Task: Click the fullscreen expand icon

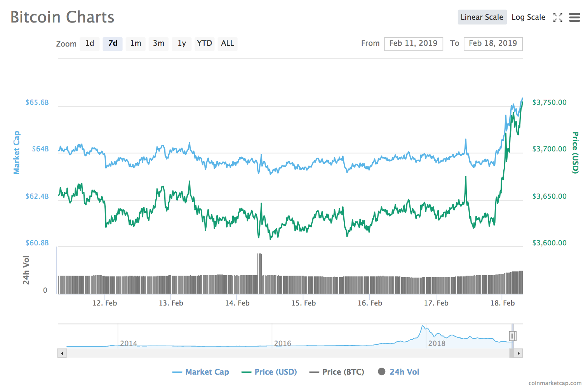Action: click(x=558, y=17)
